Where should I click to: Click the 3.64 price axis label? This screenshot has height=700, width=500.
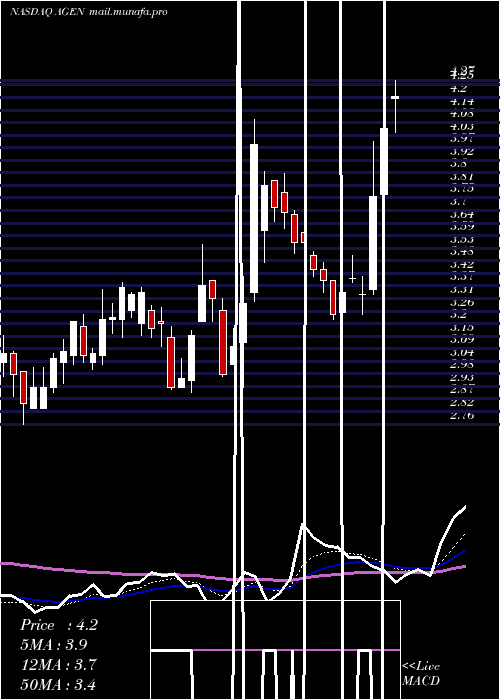(x=462, y=215)
